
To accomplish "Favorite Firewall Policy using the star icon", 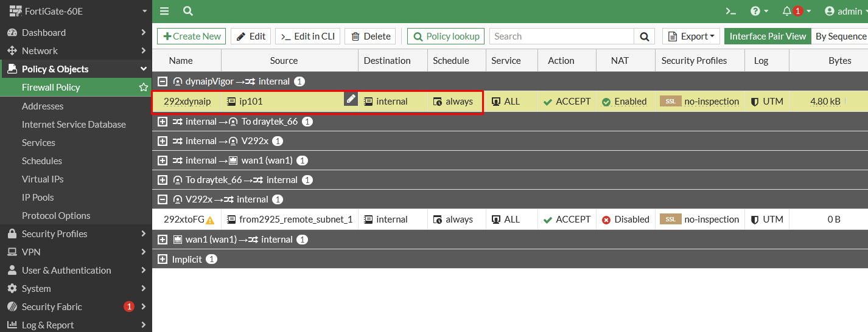I will (144, 88).
